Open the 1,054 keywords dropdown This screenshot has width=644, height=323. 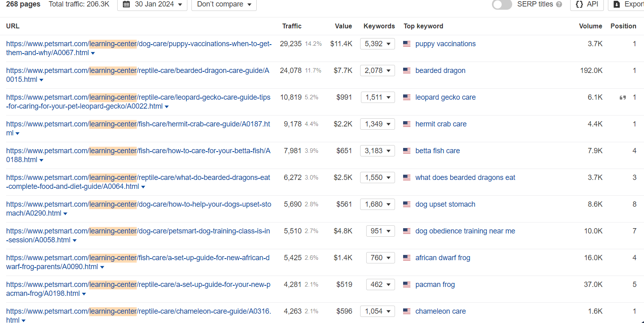378,311
